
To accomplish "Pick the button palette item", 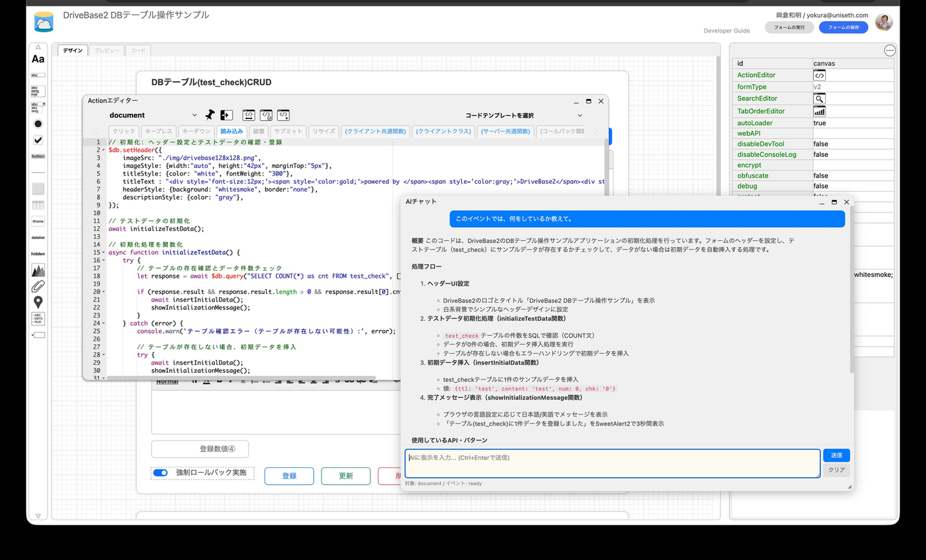I will coord(38,156).
